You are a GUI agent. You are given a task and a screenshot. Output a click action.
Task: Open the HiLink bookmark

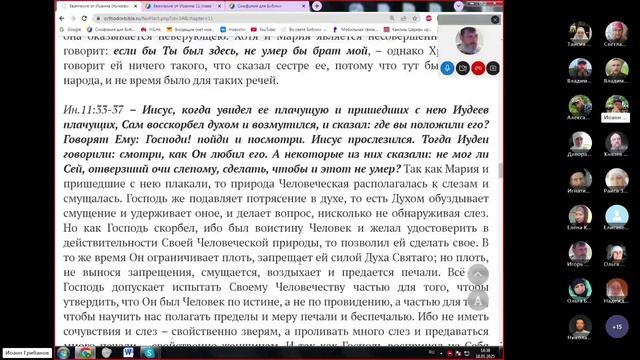151,29
